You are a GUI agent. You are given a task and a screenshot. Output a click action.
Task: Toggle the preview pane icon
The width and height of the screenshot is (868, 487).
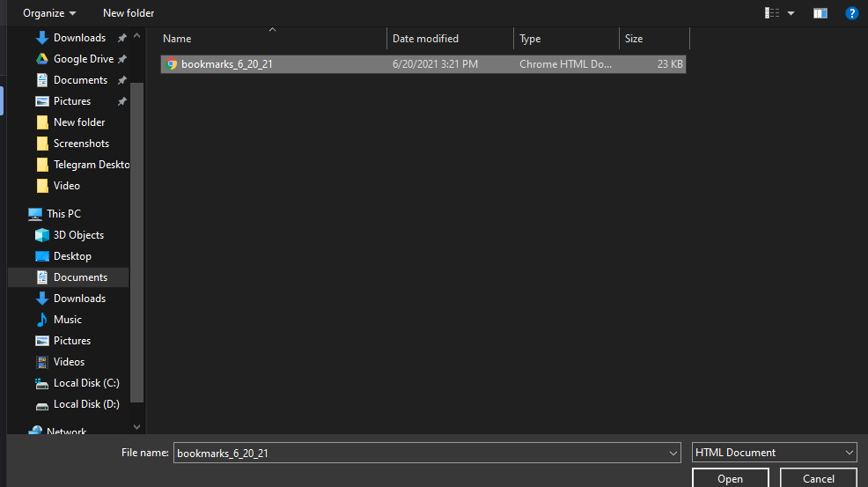pos(820,13)
